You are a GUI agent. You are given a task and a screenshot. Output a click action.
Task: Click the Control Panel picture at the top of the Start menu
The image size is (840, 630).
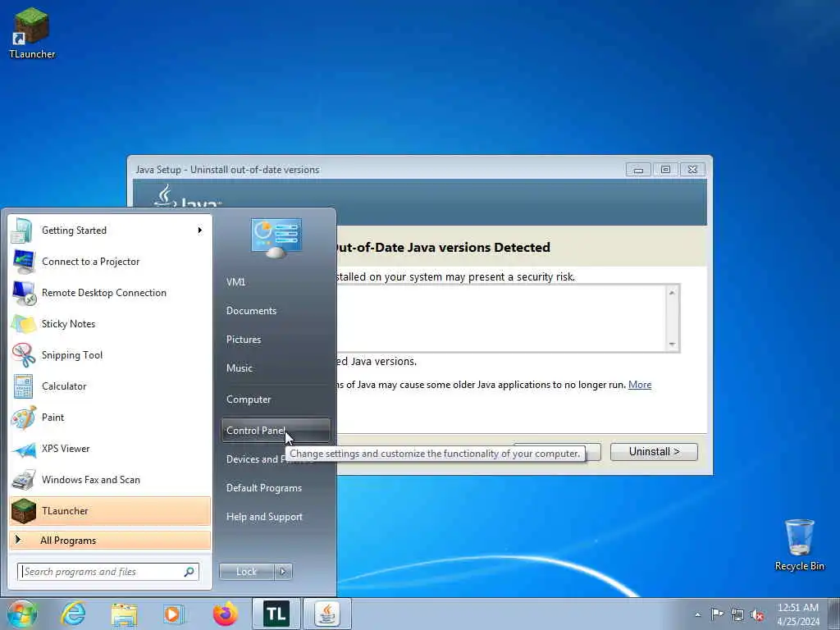tap(276, 238)
